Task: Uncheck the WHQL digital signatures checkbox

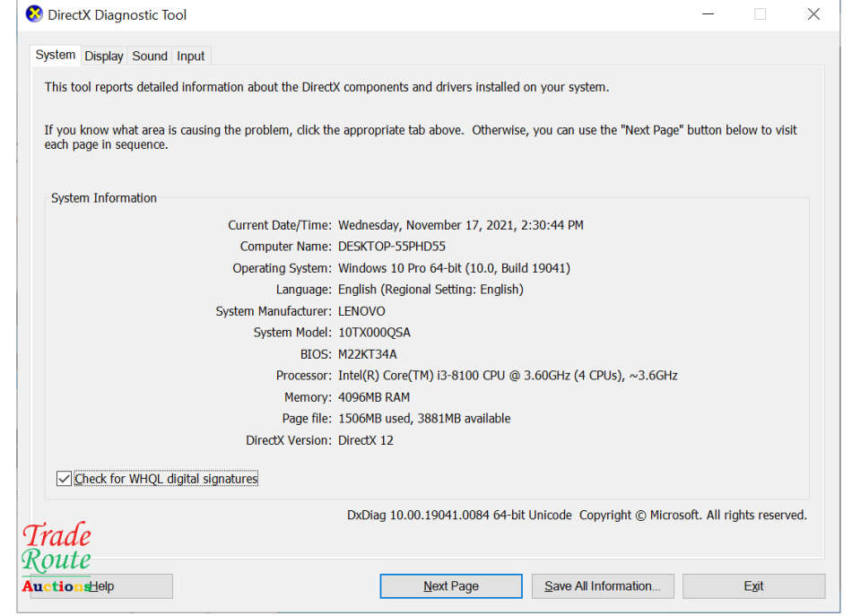Action: point(64,479)
